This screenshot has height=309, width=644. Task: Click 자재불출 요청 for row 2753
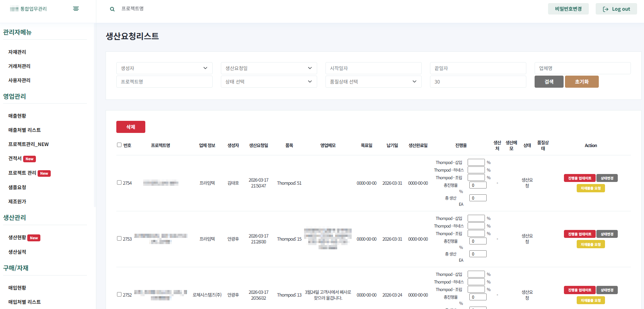click(x=591, y=244)
